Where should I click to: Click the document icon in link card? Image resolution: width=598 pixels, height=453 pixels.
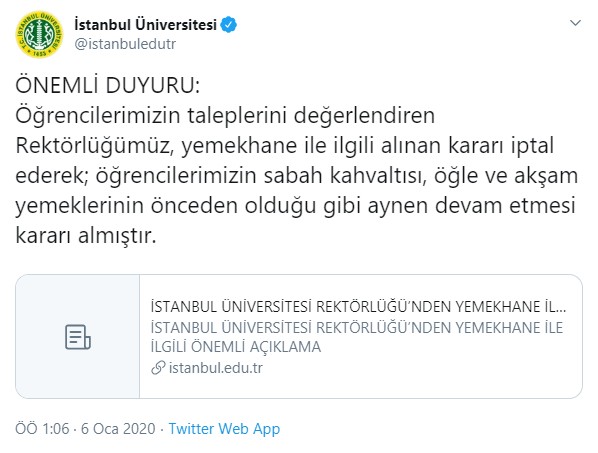(x=77, y=337)
